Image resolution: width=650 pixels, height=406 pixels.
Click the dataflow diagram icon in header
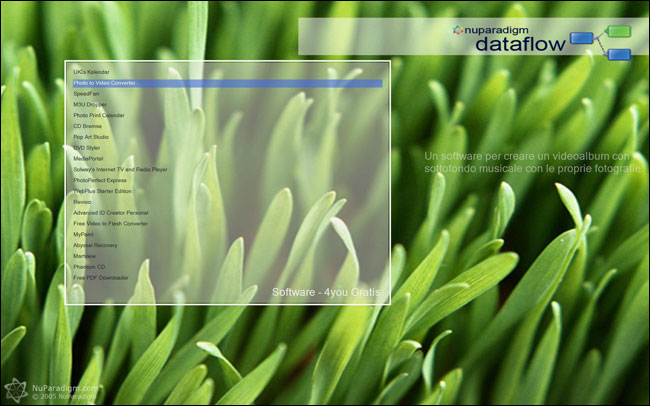(600, 42)
